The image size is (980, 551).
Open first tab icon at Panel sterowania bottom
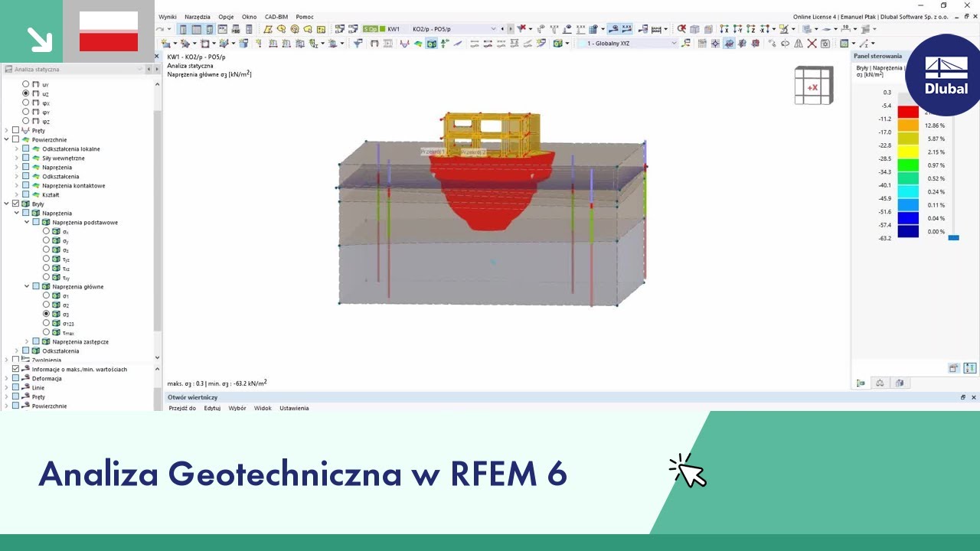point(861,383)
